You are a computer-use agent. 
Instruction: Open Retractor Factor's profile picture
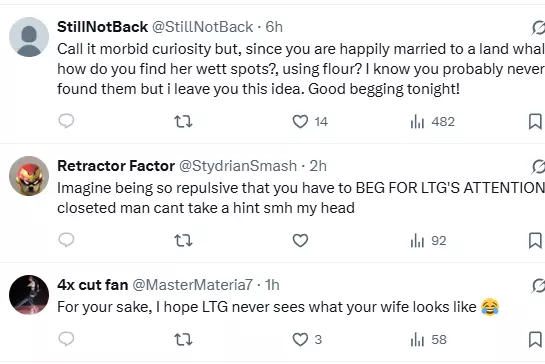tap(29, 176)
